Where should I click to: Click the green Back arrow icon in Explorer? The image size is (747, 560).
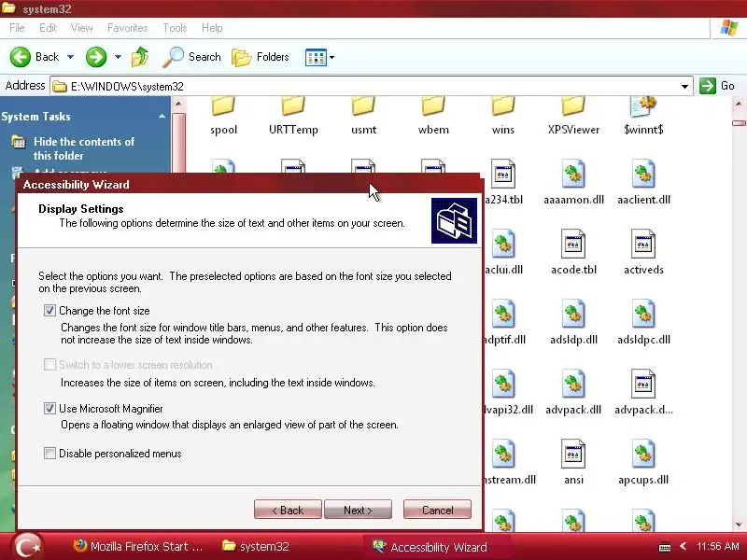tap(21, 57)
